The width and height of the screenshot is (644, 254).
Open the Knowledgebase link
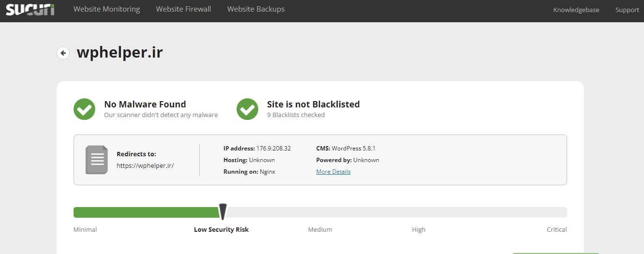pos(576,10)
